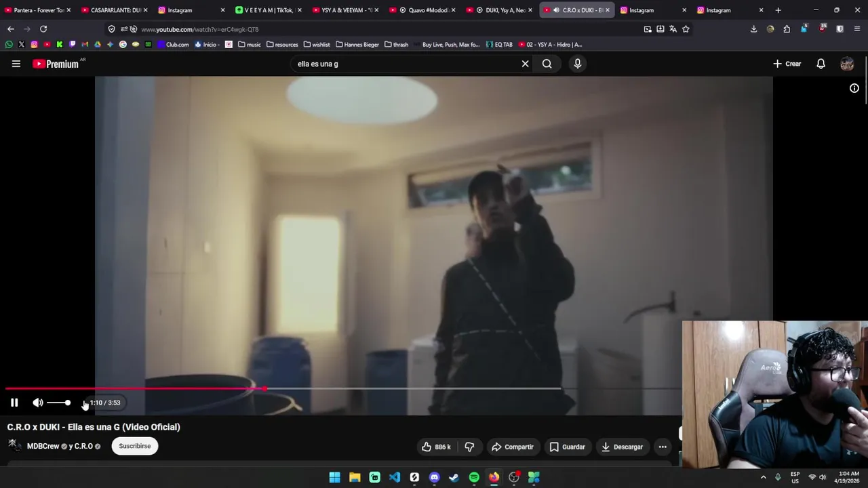Open Windows Start menu

(334, 478)
